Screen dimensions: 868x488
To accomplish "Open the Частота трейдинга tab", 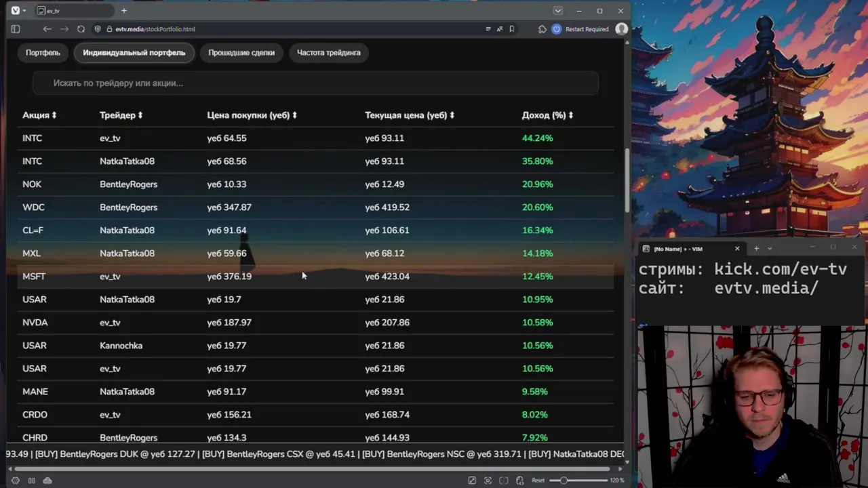I will click(329, 53).
